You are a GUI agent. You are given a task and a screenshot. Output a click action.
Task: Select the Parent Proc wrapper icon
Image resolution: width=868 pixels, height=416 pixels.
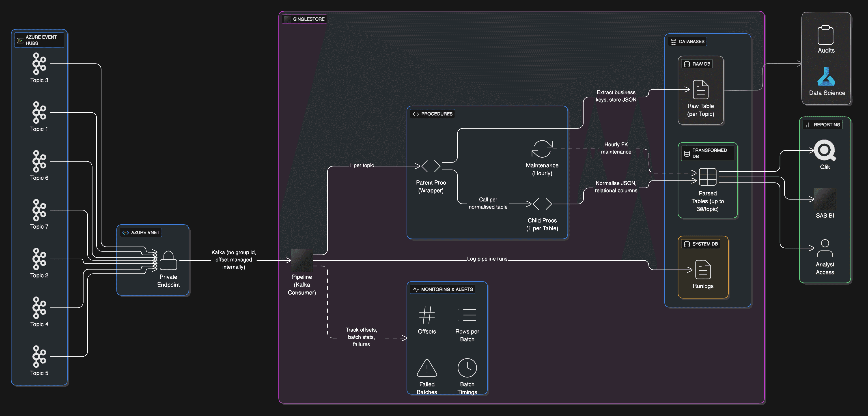(431, 166)
